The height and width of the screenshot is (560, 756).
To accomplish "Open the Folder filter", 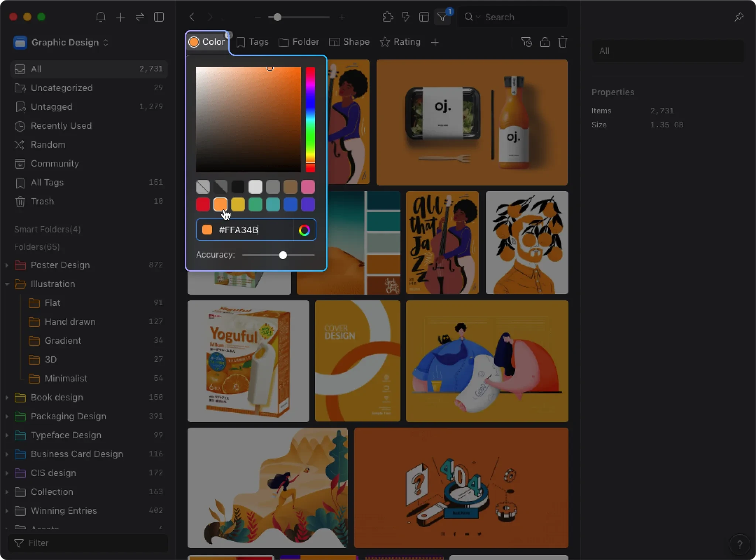I will (x=299, y=42).
